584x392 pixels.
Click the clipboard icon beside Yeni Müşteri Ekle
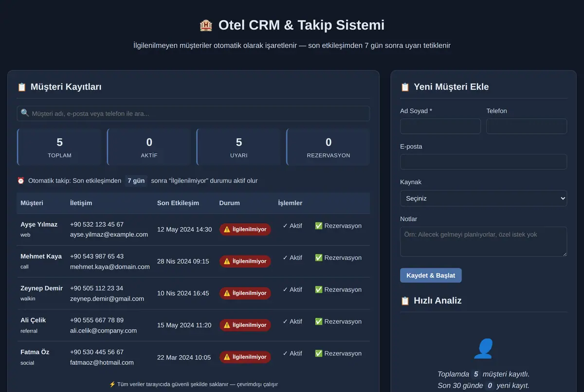coord(405,87)
